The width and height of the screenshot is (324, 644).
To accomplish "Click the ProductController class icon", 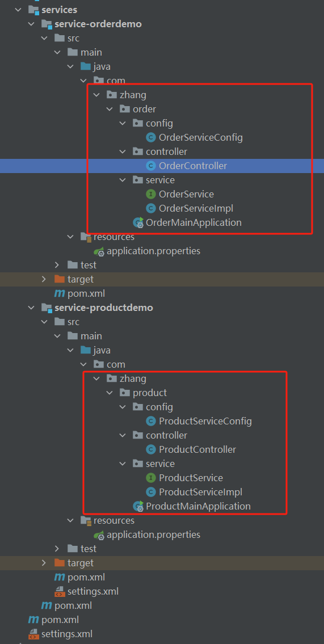I will click(x=151, y=450).
